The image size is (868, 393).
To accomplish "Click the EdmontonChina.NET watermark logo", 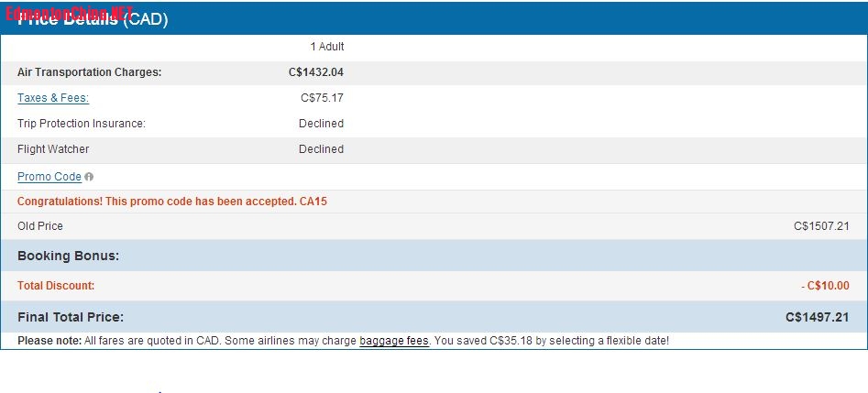I will [x=69, y=14].
